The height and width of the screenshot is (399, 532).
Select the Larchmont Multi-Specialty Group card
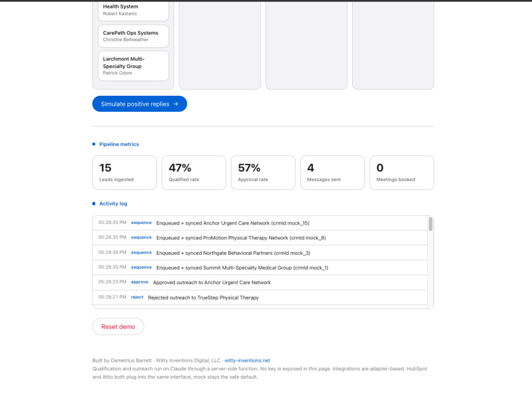[x=134, y=66]
